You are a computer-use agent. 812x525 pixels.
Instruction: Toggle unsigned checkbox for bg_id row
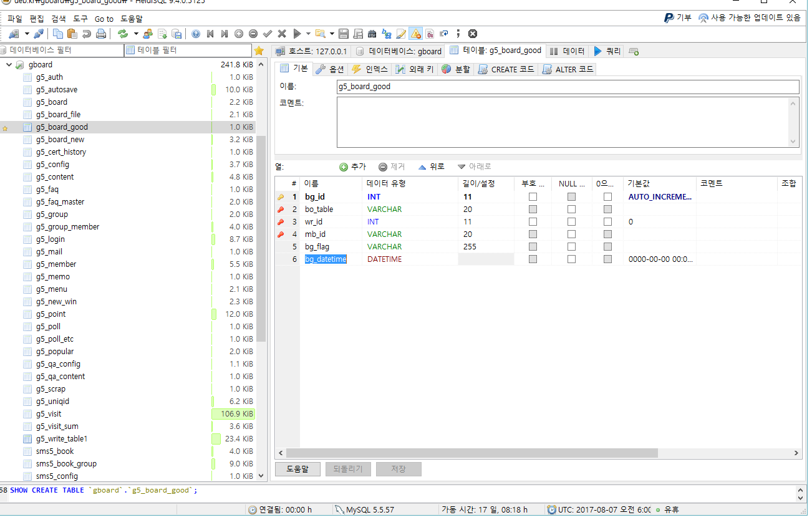click(533, 197)
